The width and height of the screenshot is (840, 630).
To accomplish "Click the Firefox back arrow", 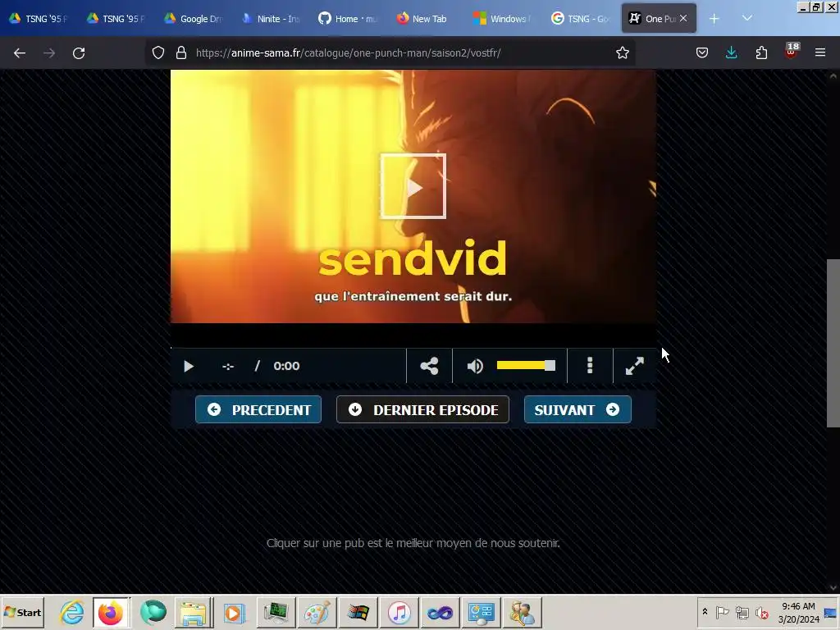I will pyautogui.click(x=20, y=53).
